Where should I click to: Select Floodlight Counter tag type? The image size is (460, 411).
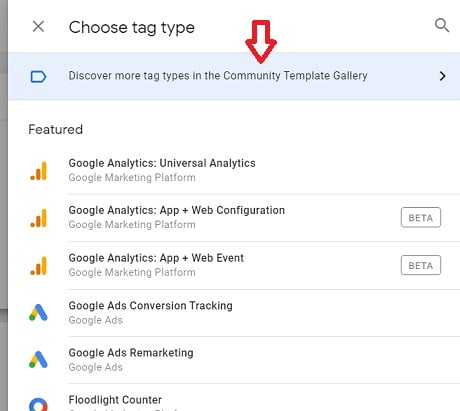coord(115,400)
